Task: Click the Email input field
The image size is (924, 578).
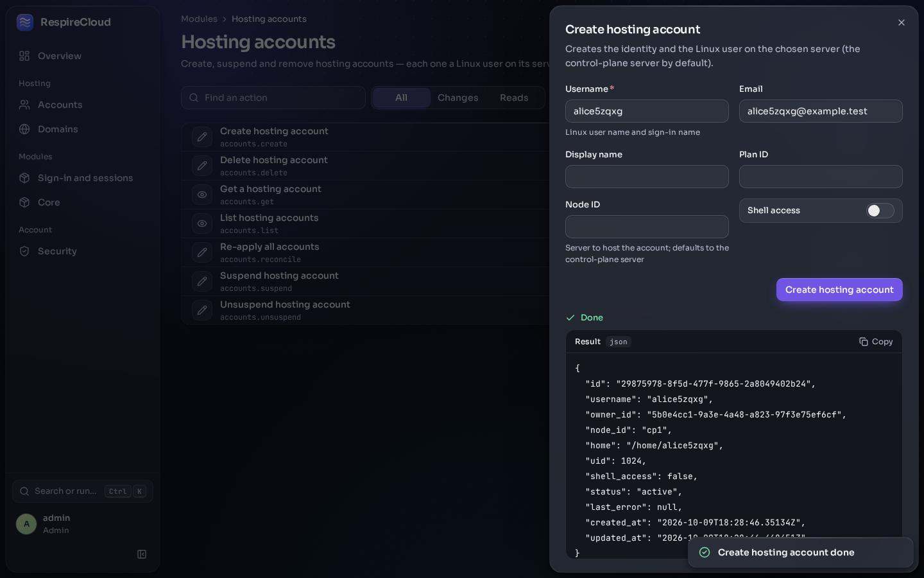Action: pyautogui.click(x=821, y=111)
